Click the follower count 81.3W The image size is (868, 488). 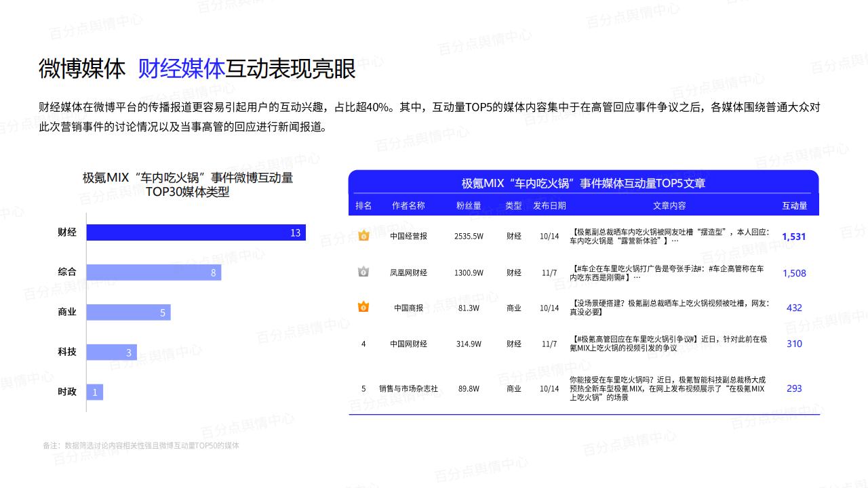(x=469, y=308)
